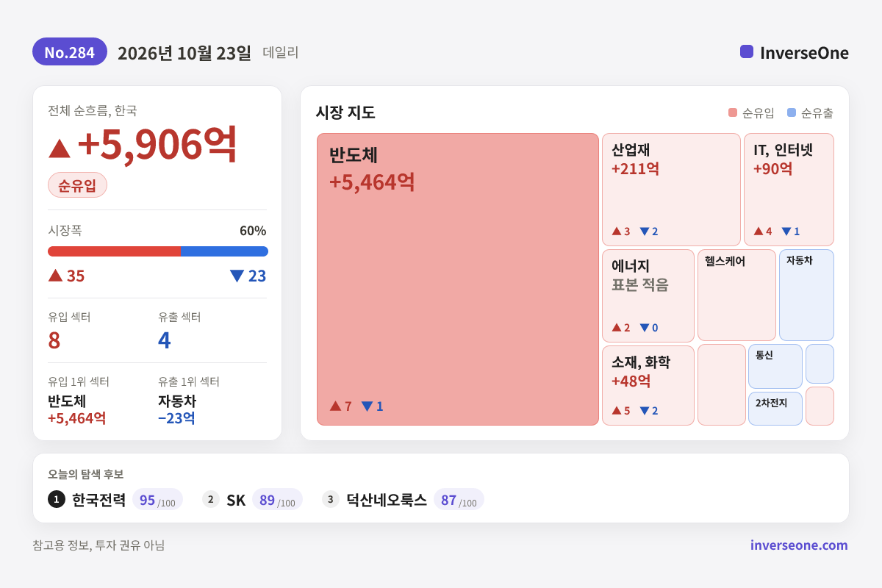Click the up-triangle in the IT, 인터넷 tile
This screenshot has width=882, height=588.
pyautogui.click(x=759, y=231)
